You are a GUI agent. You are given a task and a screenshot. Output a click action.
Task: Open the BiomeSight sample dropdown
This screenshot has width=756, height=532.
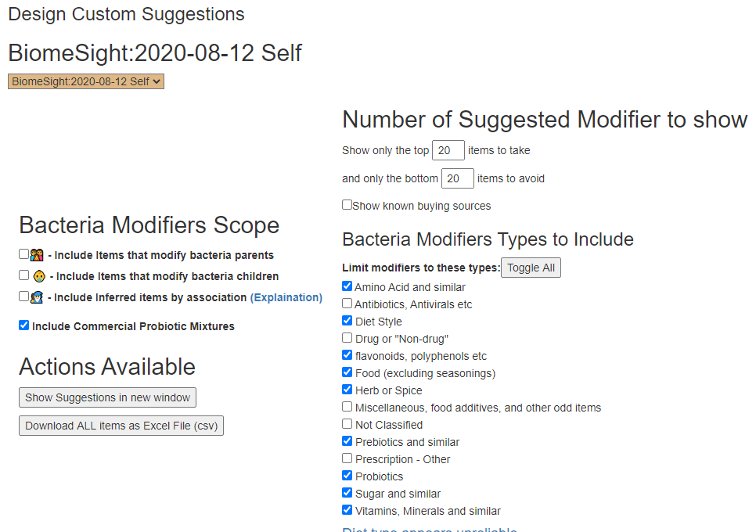pos(86,81)
